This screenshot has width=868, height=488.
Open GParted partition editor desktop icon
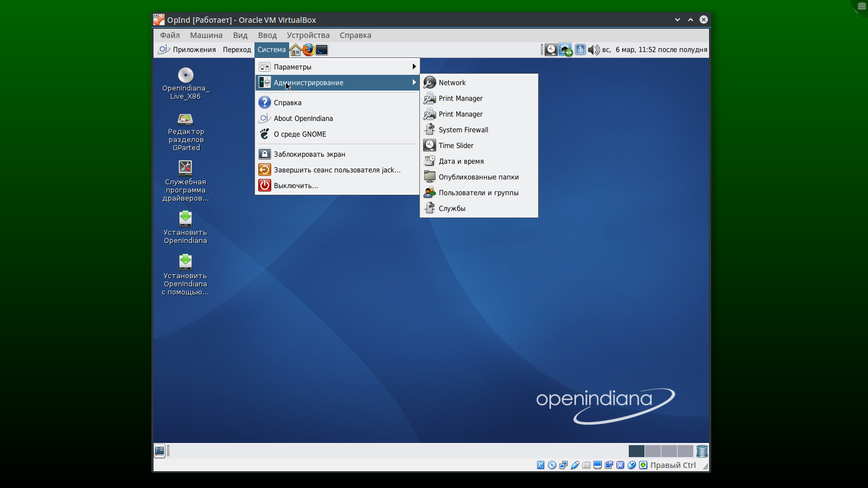(186, 119)
